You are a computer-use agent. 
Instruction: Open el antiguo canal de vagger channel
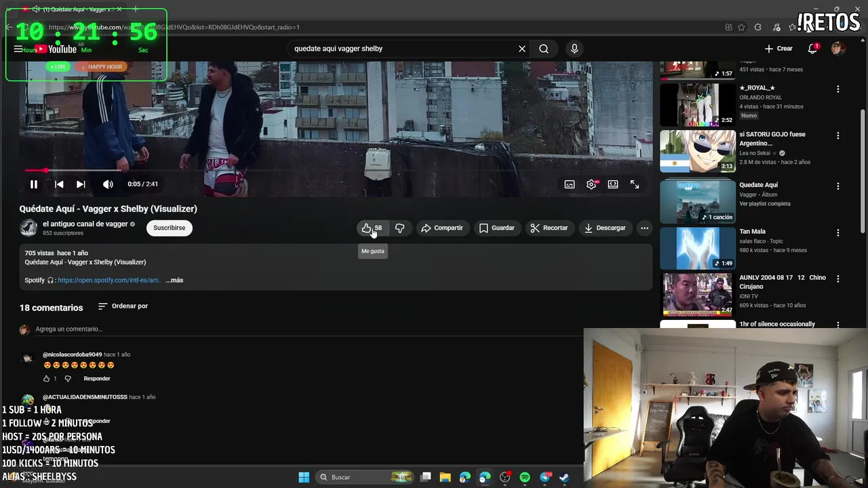pos(85,224)
